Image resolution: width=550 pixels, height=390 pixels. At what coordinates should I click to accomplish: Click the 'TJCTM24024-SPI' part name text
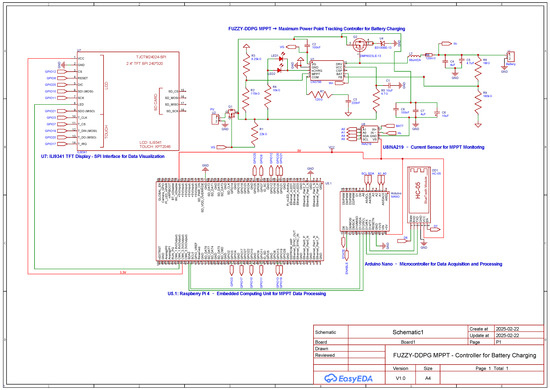(x=151, y=57)
